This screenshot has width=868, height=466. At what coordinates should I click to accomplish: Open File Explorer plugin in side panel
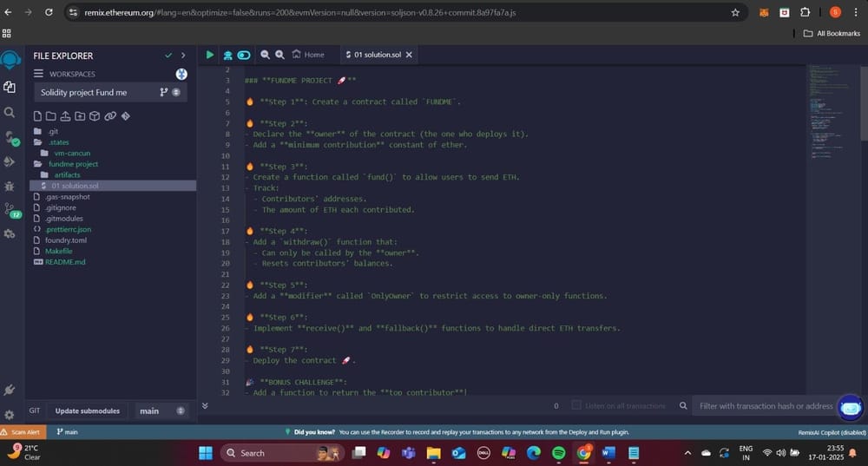click(10, 87)
